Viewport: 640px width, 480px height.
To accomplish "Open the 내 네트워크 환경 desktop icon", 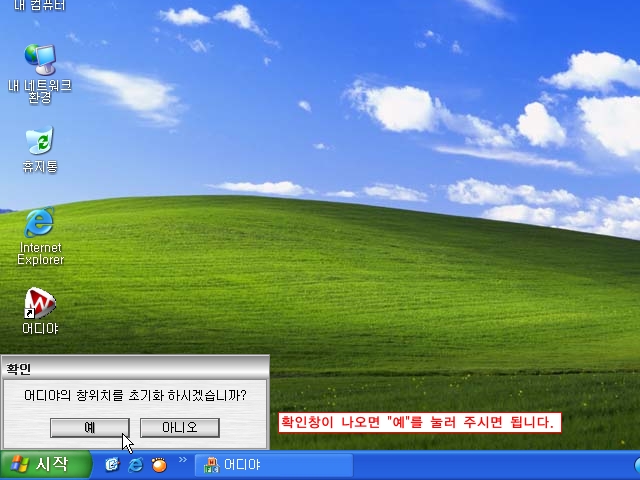I will click(40, 73).
